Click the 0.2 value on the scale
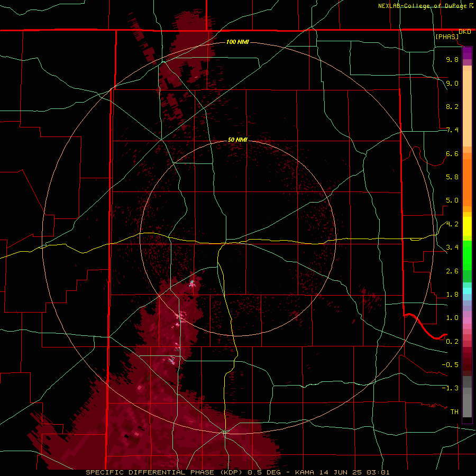Screen dimensions: 476x476 (x=452, y=342)
